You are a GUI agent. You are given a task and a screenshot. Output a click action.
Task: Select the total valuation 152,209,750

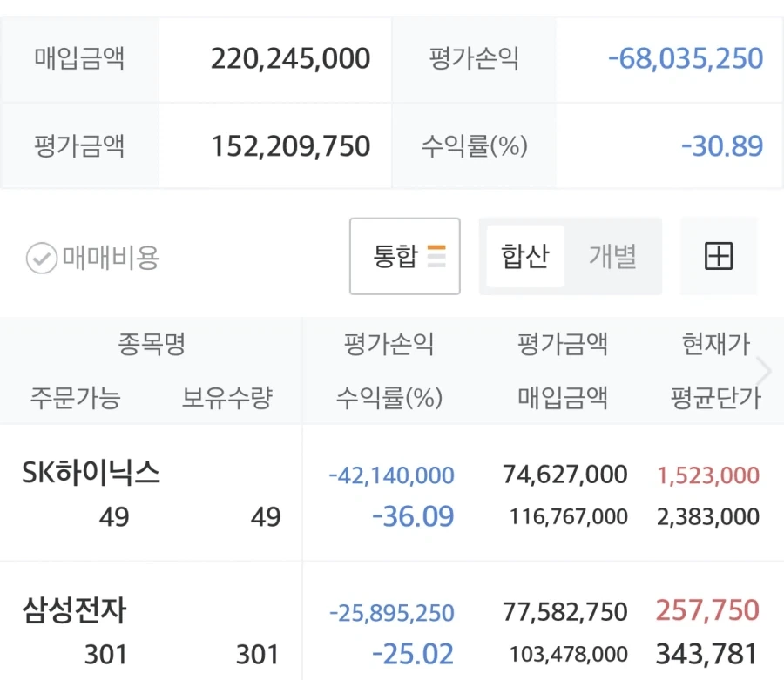(290, 146)
